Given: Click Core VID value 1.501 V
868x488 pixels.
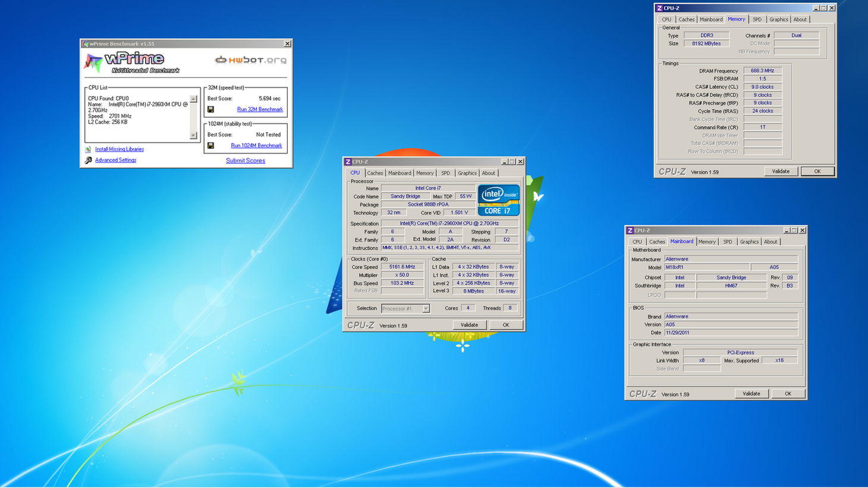Looking at the screenshot, I should [460, 212].
